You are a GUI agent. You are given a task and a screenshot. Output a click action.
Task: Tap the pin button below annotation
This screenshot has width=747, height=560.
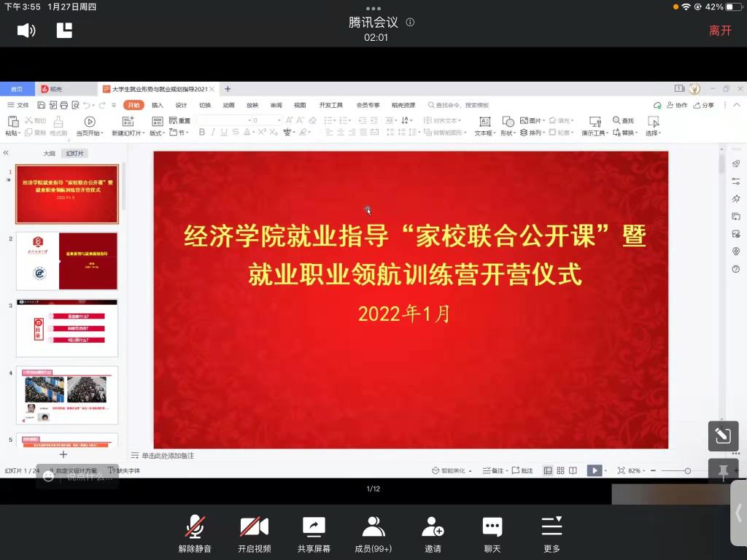723,472
